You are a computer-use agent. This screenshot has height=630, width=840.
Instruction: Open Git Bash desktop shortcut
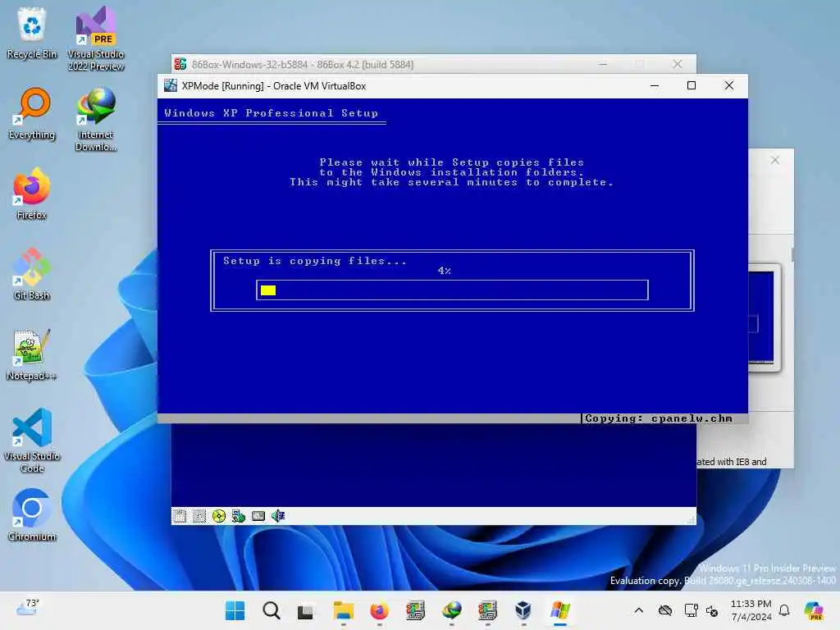32,274
